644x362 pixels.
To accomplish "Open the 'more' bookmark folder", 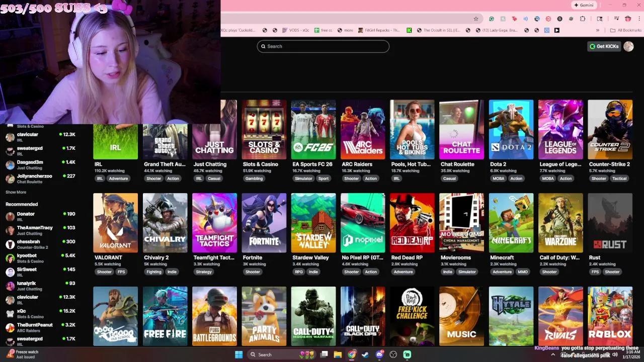I will pyautogui.click(x=345, y=30).
